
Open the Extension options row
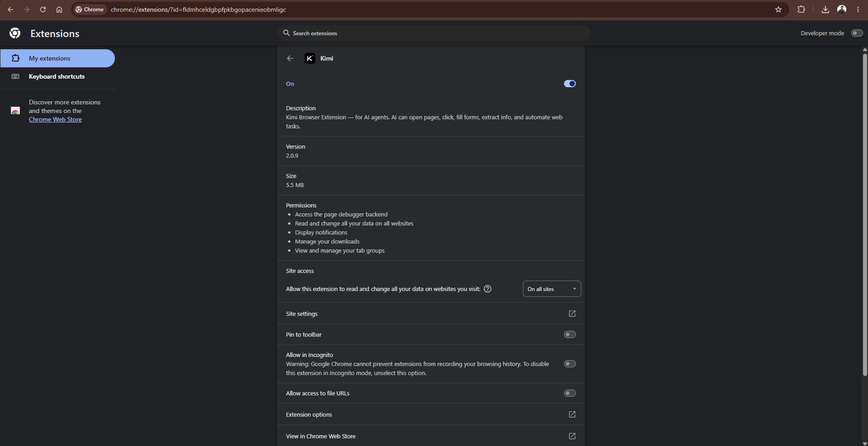[431, 414]
